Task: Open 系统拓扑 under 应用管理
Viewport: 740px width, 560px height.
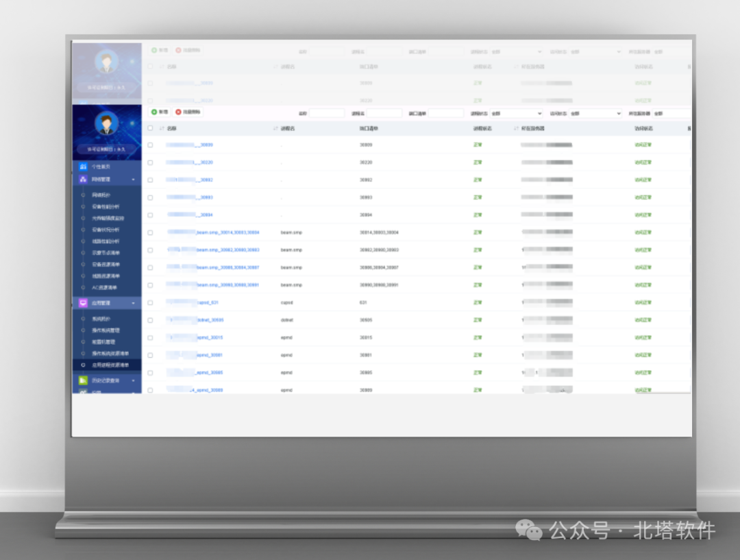Action: [101, 319]
